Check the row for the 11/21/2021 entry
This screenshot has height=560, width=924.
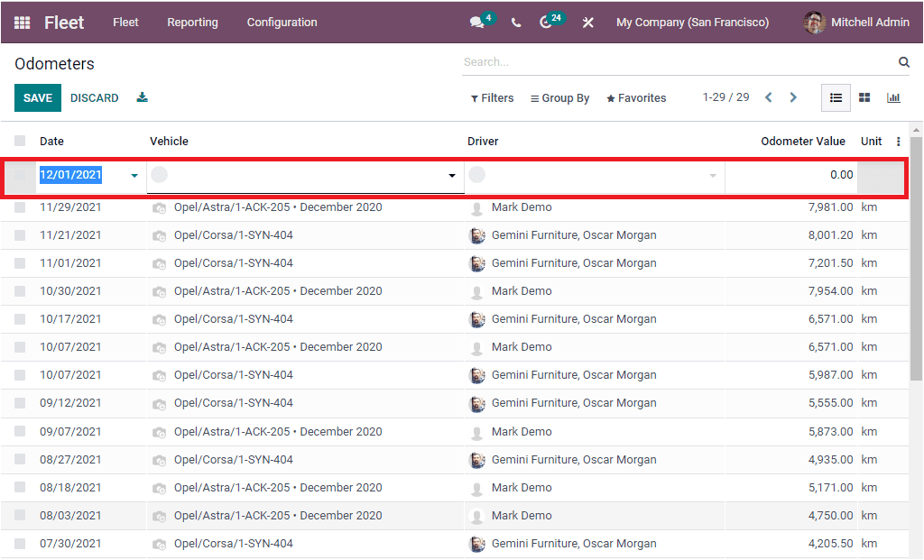(x=20, y=234)
